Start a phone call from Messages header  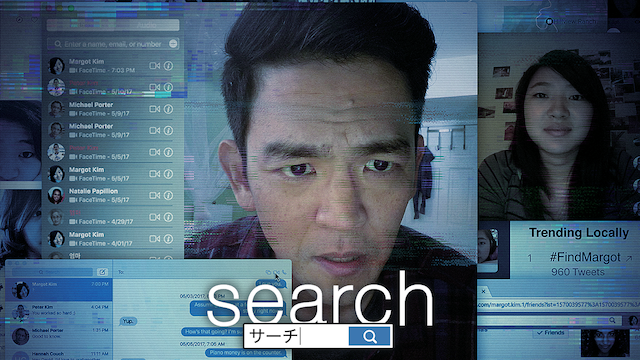coord(284,272)
